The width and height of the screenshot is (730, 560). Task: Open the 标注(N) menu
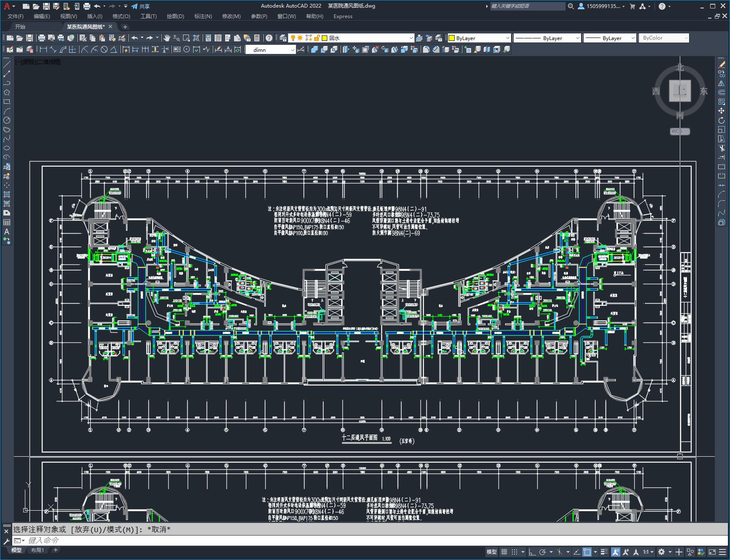click(x=203, y=16)
